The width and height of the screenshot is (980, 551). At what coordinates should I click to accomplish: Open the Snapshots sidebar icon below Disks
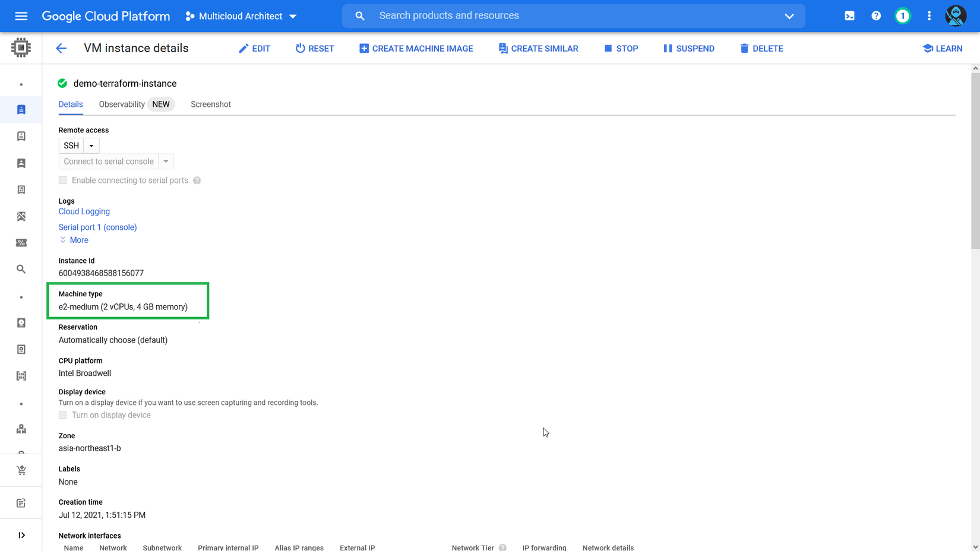pyautogui.click(x=21, y=350)
